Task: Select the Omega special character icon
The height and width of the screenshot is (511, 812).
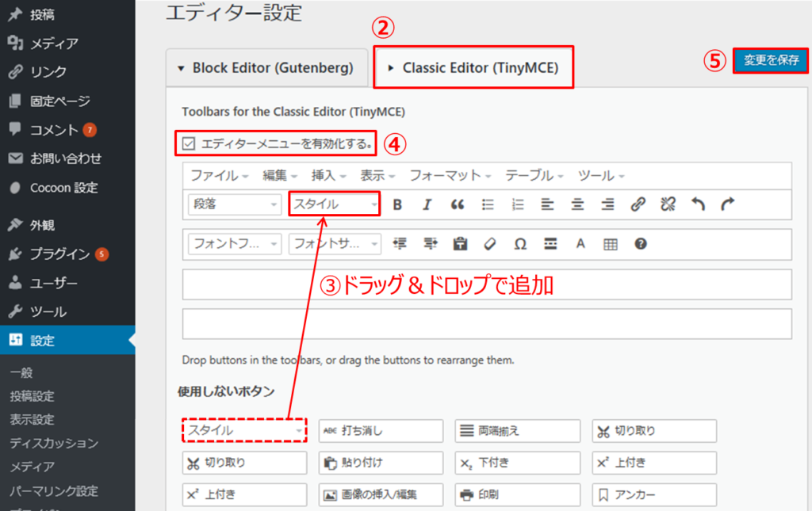Action: click(x=520, y=244)
